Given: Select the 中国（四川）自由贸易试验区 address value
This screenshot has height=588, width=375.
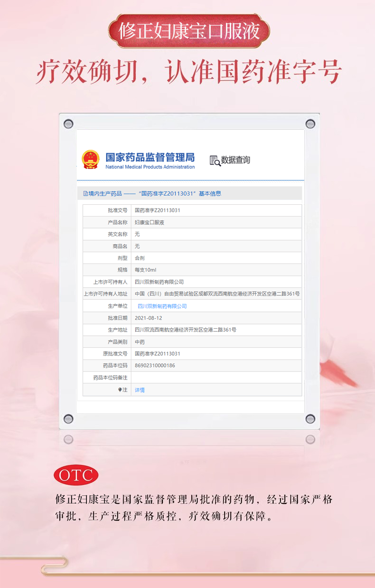Looking at the screenshot, I should click(217, 294).
